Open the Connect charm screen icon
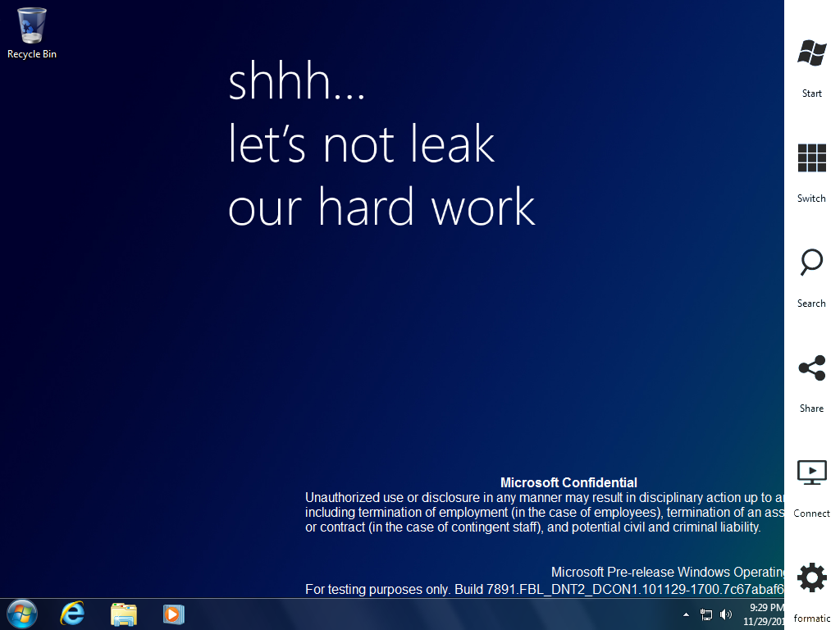The width and height of the screenshot is (840, 630). coord(811,472)
